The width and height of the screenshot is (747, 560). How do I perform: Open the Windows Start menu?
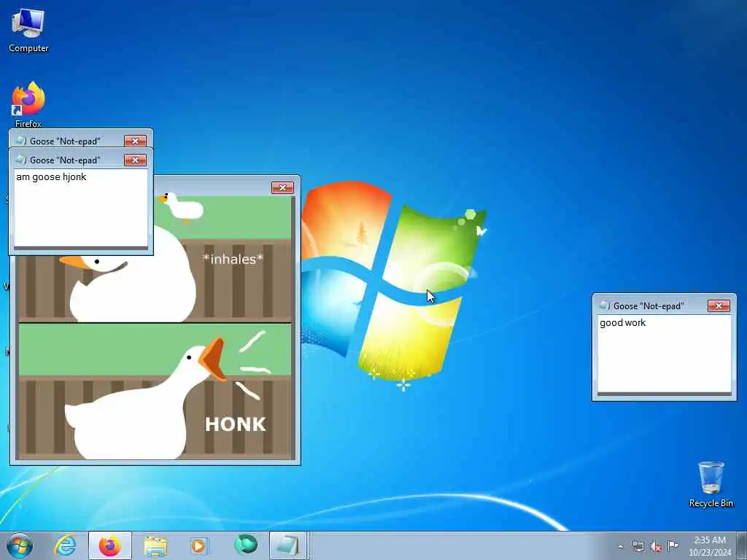pyautogui.click(x=20, y=545)
